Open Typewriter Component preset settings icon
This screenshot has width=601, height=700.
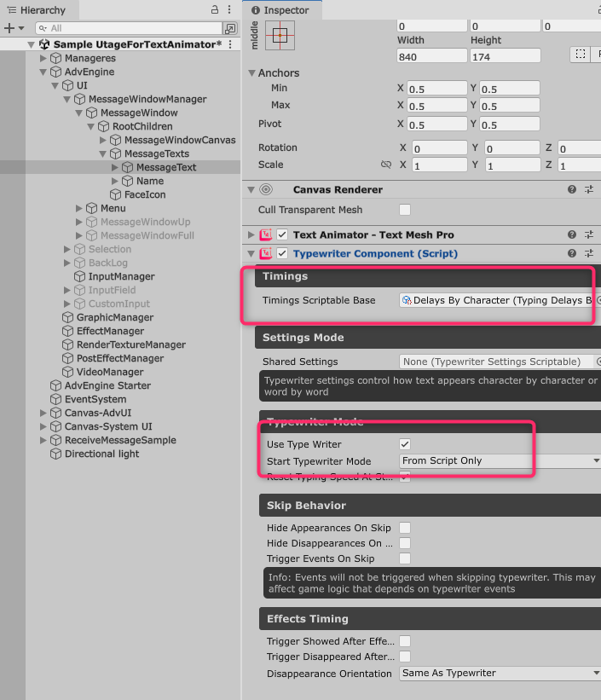point(589,254)
